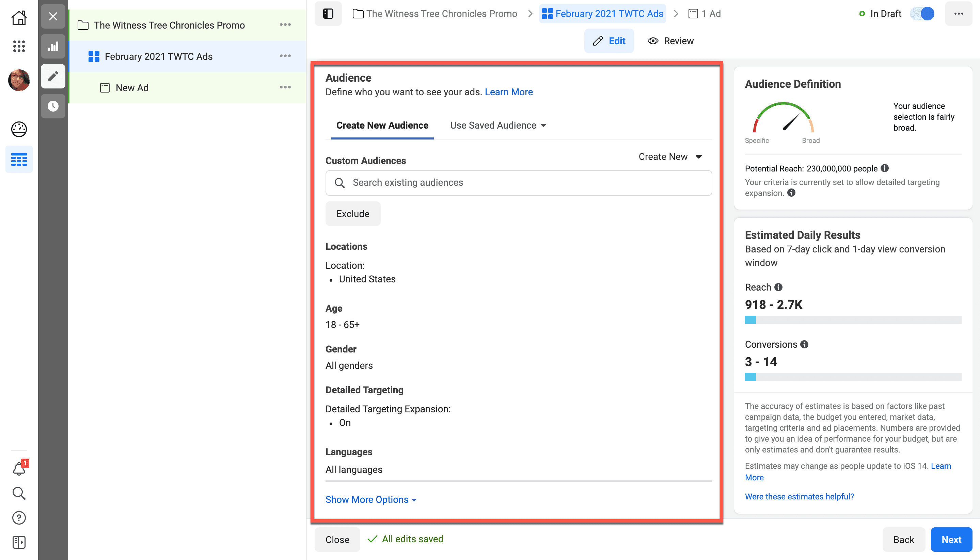The width and height of the screenshot is (980, 560).
Task: Click the bar chart icon in sidebar
Action: click(53, 46)
